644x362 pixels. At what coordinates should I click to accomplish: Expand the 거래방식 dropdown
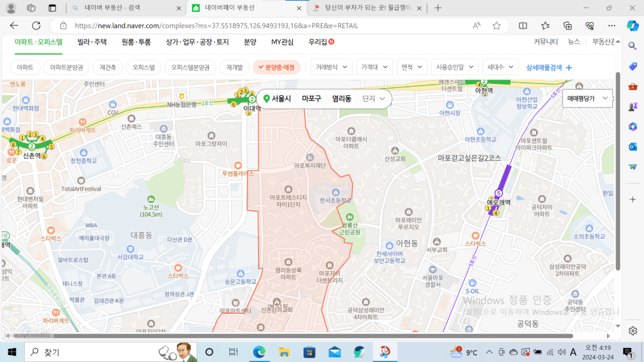(331, 67)
